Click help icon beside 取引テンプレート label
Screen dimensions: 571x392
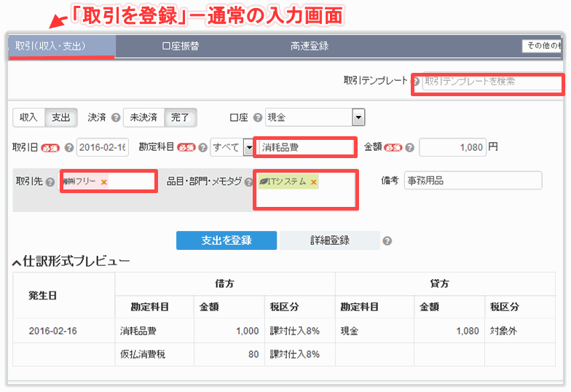415,82
